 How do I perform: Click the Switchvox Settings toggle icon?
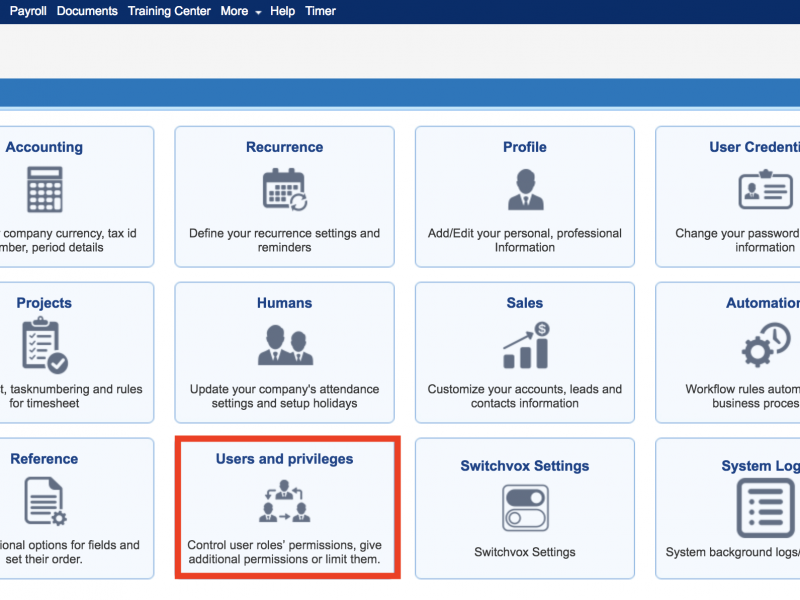pyautogui.click(x=525, y=508)
